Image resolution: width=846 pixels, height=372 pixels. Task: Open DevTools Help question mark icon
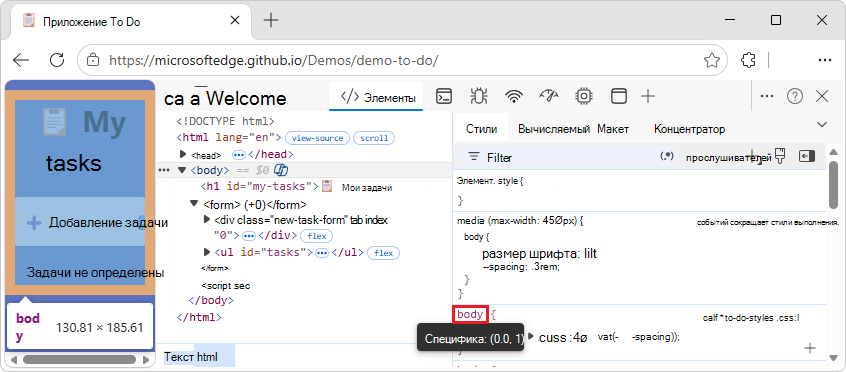[795, 97]
